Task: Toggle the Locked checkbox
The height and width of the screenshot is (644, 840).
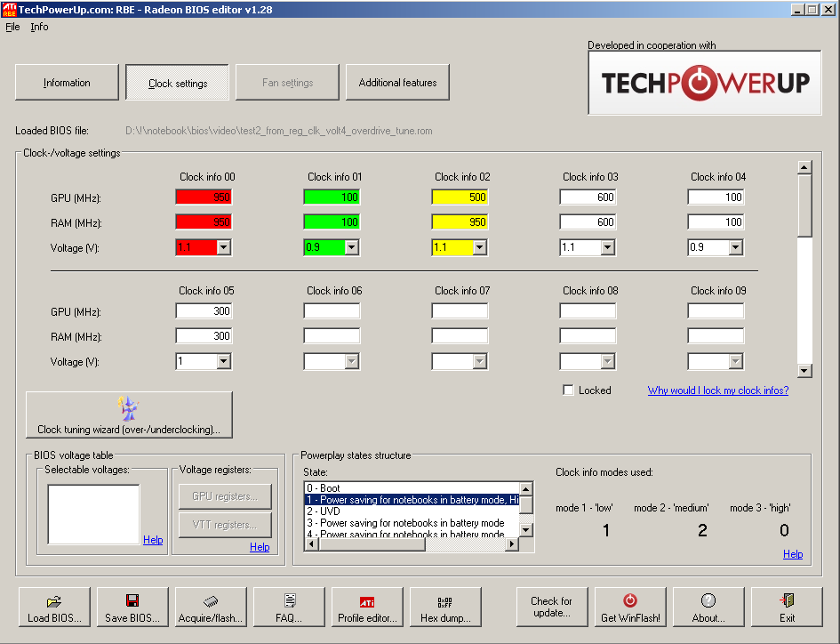Action: click(x=568, y=390)
